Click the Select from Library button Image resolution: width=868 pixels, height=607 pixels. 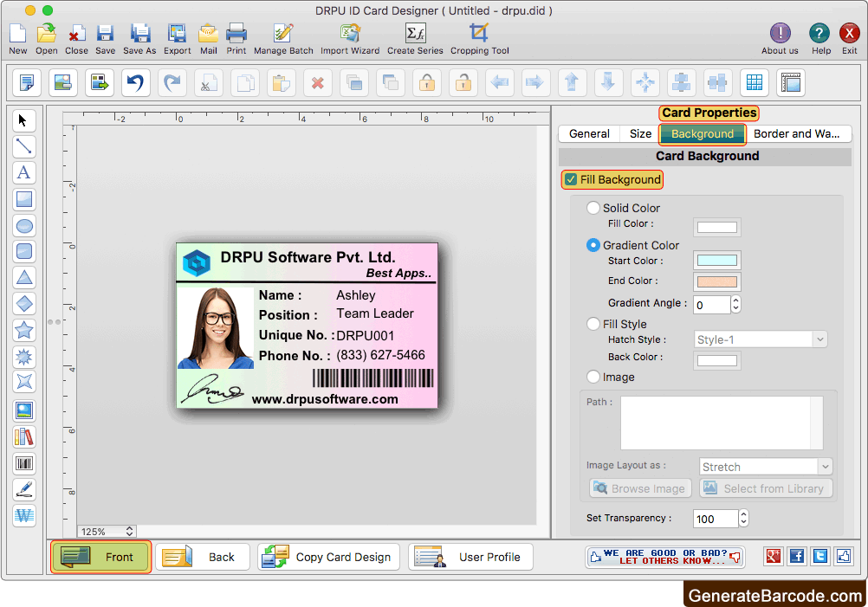(x=766, y=488)
